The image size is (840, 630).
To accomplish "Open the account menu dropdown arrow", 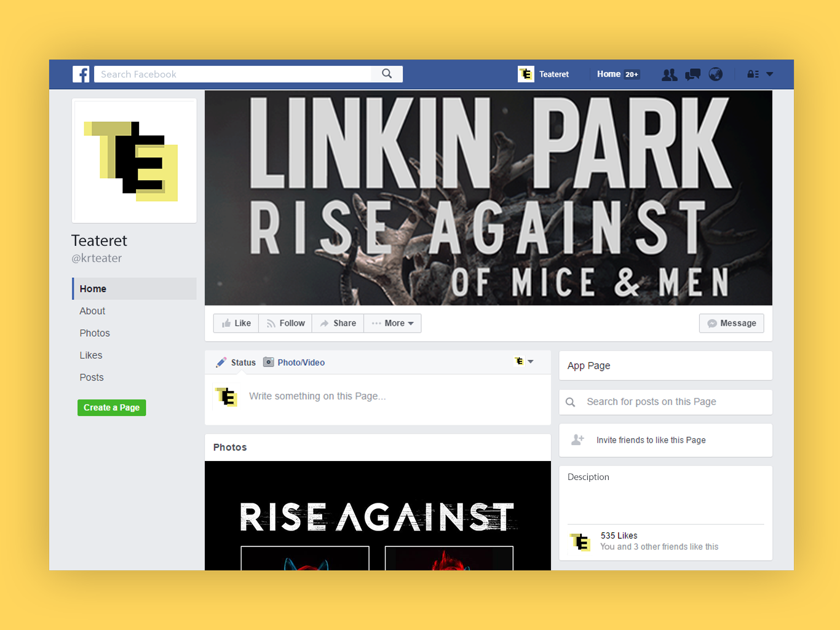I will point(770,74).
